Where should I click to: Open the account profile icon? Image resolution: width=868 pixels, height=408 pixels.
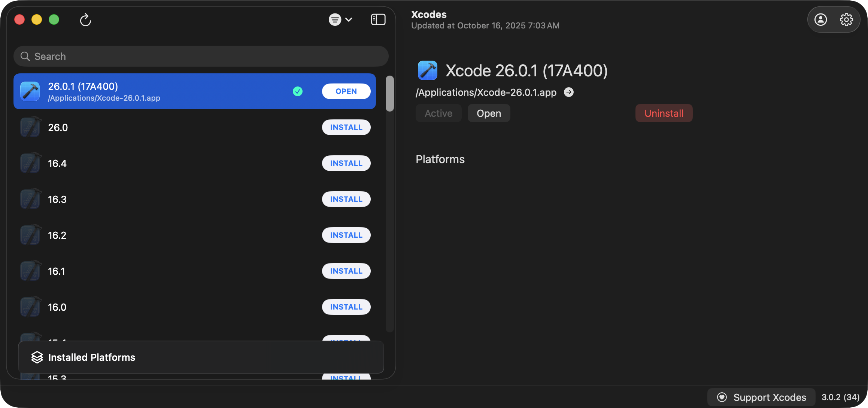tap(820, 19)
